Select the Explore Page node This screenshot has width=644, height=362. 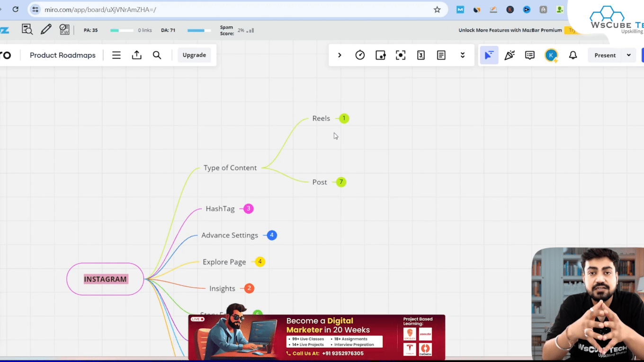coord(224,262)
